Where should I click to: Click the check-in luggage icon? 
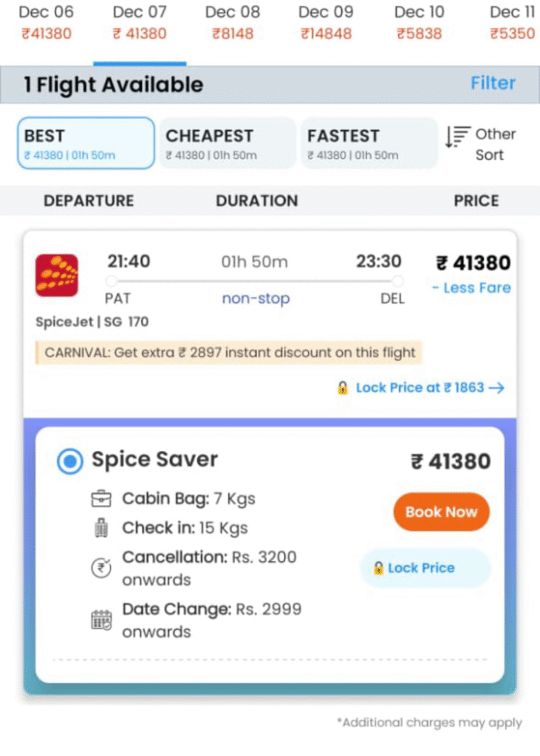tap(101, 528)
